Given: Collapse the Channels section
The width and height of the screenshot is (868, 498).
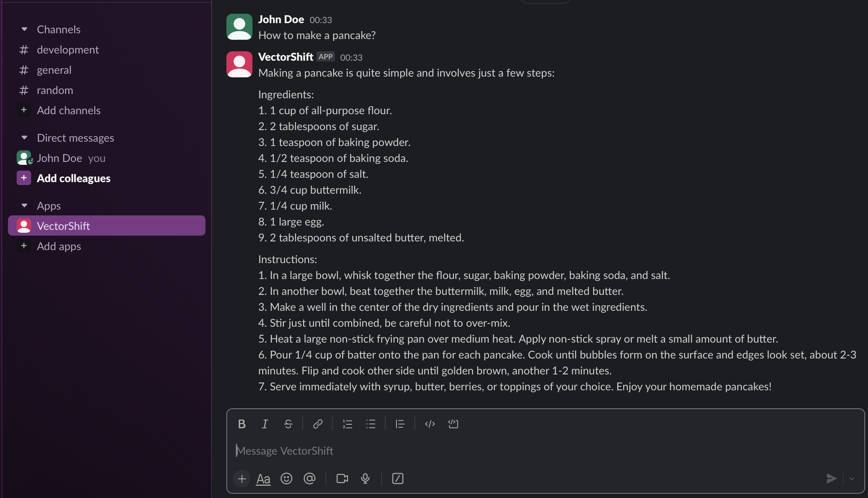Looking at the screenshot, I should [24, 29].
